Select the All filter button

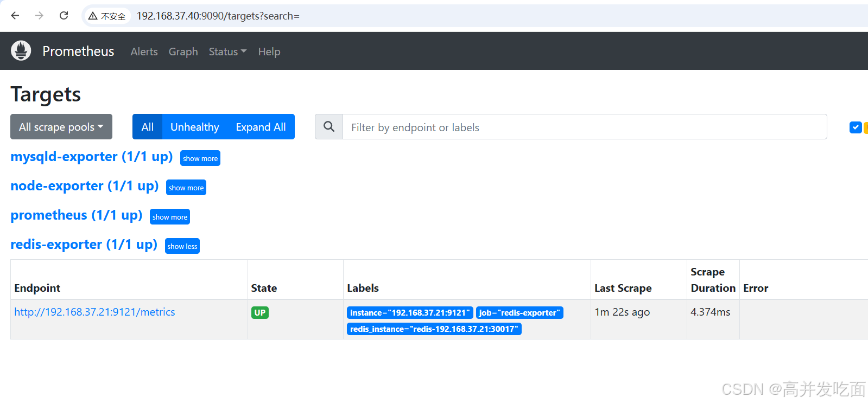[x=147, y=127]
